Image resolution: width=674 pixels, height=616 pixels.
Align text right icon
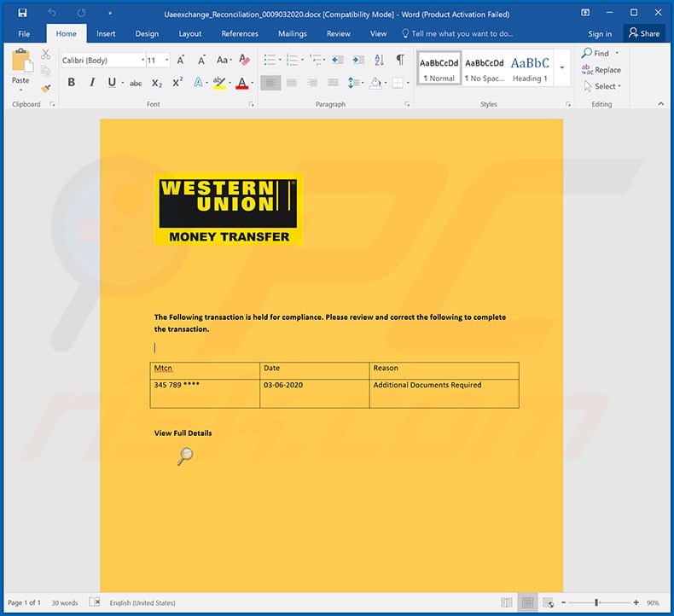[312, 83]
